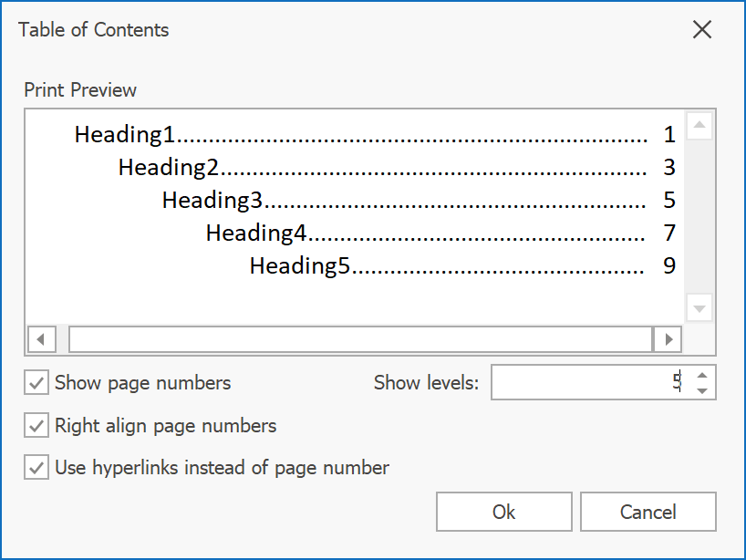Confirm with the Ok button

tap(503, 512)
